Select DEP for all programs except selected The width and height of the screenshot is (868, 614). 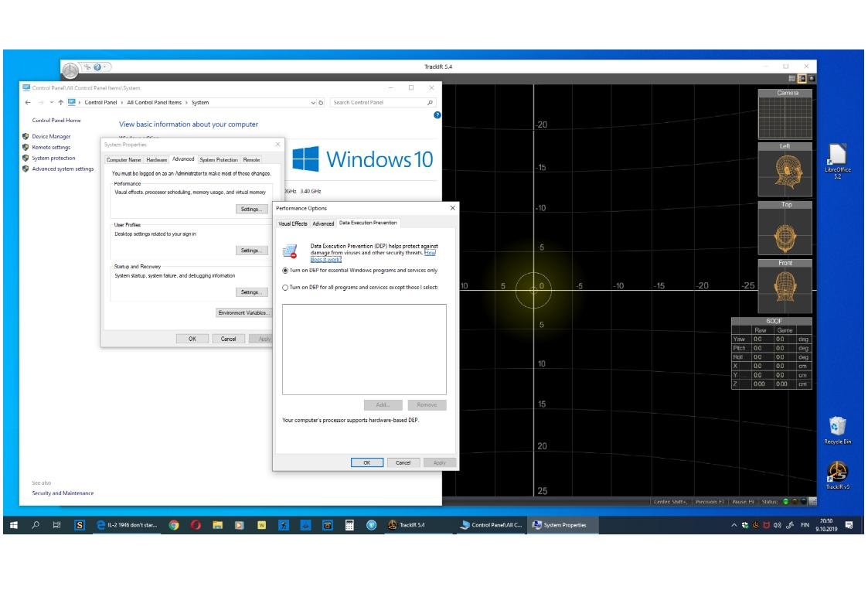[360, 288]
